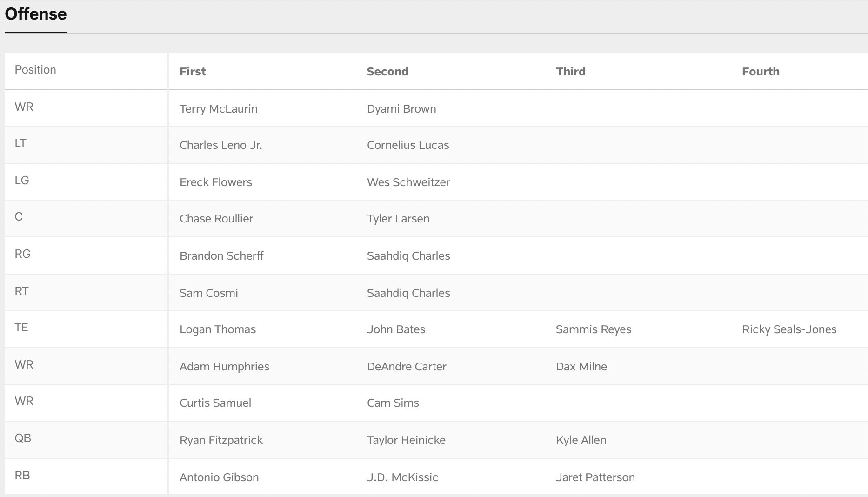Open Terry McLaurin's player link

[218, 109]
